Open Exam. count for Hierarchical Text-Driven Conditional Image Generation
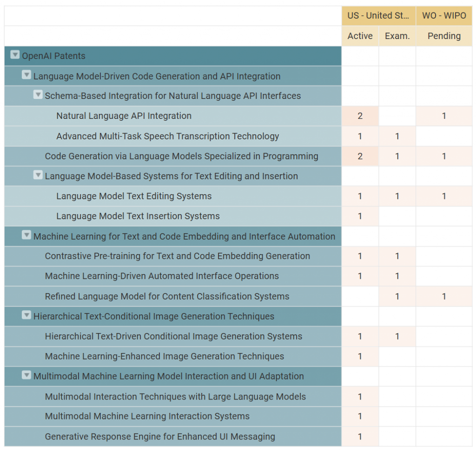Viewport: 476px width, 451px height. pos(397,336)
